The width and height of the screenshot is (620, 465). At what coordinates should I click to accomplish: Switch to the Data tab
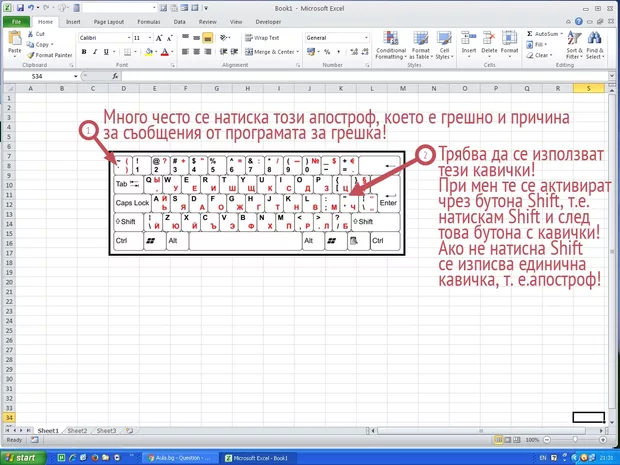180,22
